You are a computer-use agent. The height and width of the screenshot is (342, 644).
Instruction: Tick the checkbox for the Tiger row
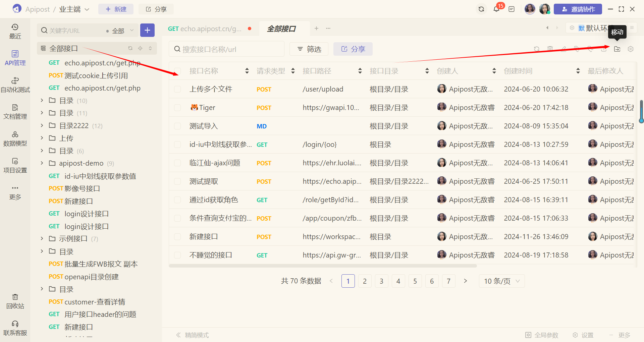[177, 108]
